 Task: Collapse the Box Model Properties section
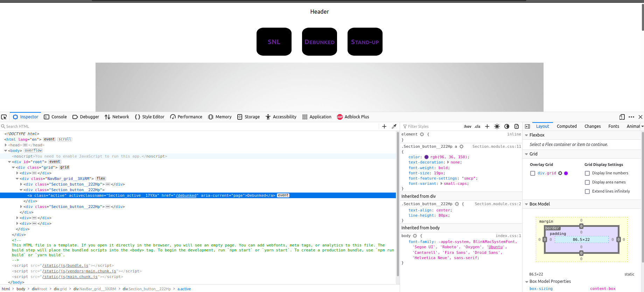(526, 281)
